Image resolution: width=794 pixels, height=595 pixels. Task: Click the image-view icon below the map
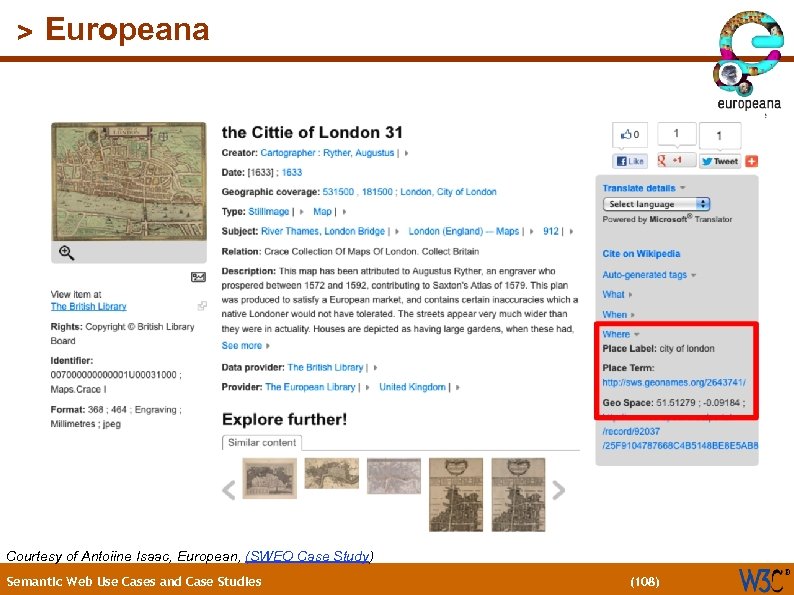click(198, 276)
